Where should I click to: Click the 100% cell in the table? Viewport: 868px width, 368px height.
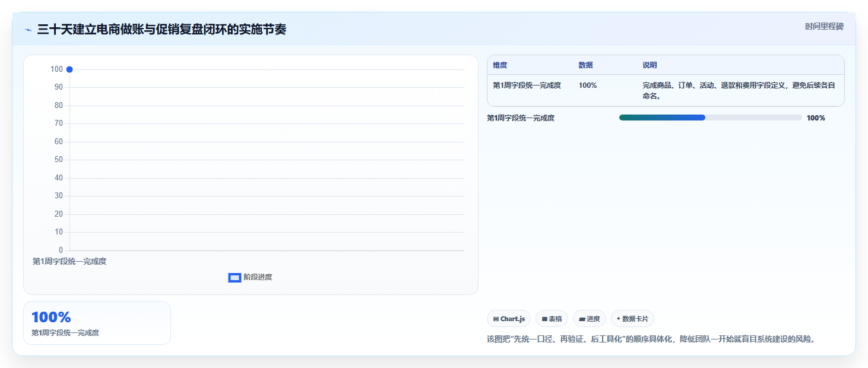point(588,85)
